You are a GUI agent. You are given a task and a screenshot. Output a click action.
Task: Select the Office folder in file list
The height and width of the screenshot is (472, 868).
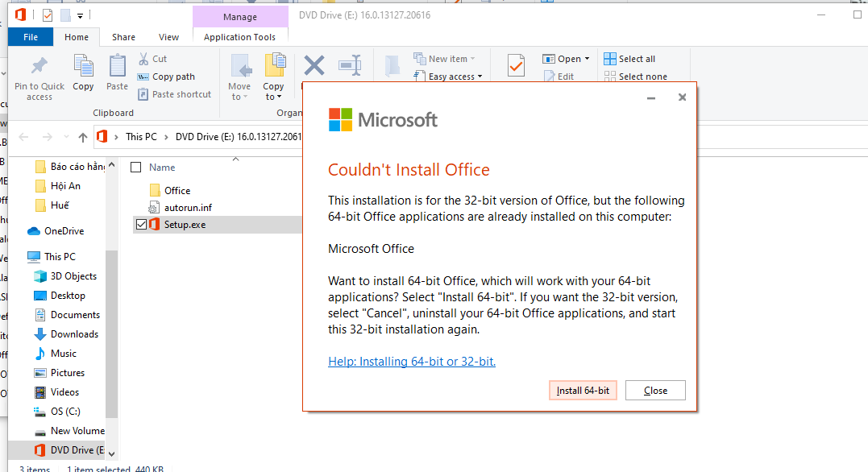click(x=177, y=190)
